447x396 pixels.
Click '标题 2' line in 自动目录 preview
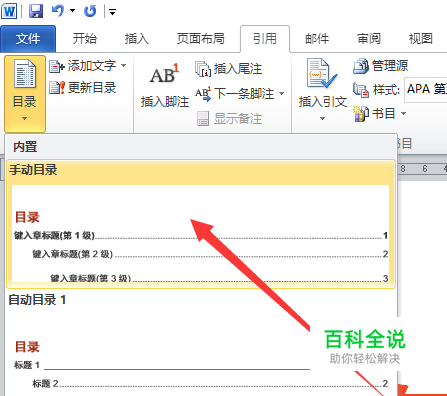(210, 384)
